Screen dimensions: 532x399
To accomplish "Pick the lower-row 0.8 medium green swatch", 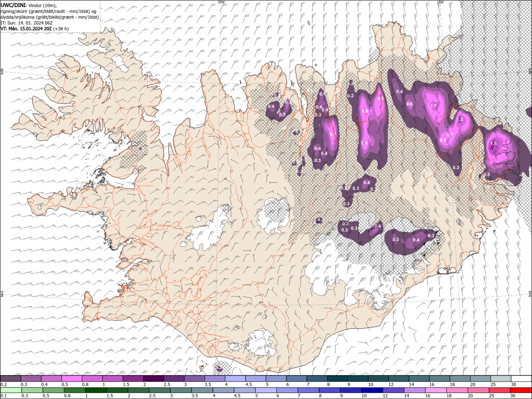I will pyautogui.click(x=74, y=390).
